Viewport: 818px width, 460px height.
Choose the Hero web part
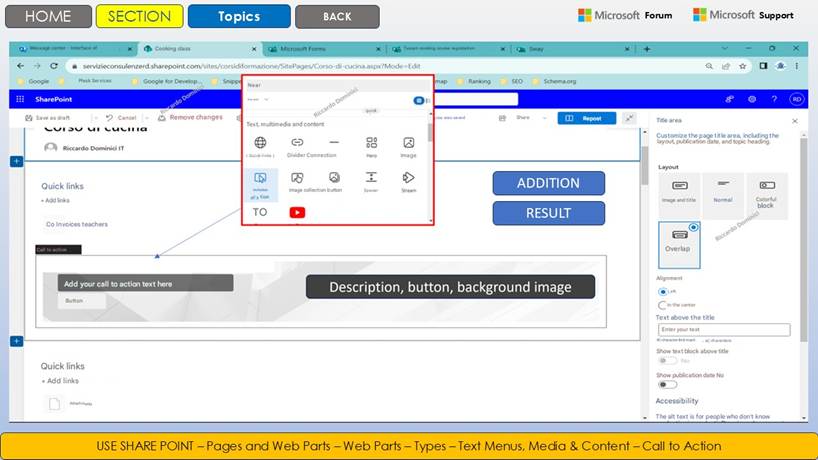click(x=371, y=142)
